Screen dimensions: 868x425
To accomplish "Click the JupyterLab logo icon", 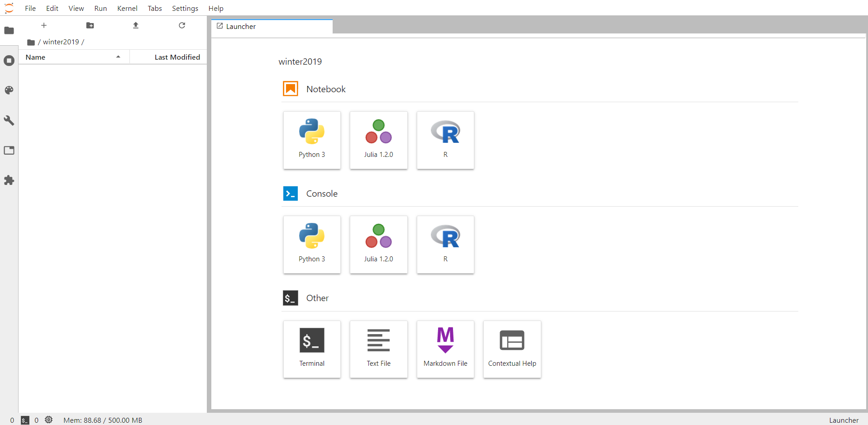I will click(9, 8).
